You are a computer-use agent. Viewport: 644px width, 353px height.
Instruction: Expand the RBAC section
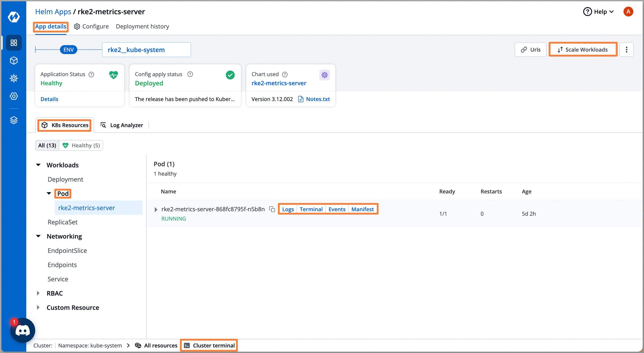(38, 293)
